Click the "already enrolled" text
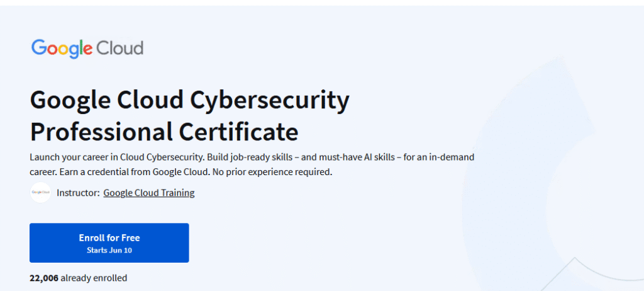The height and width of the screenshot is (291, 644). (x=94, y=278)
